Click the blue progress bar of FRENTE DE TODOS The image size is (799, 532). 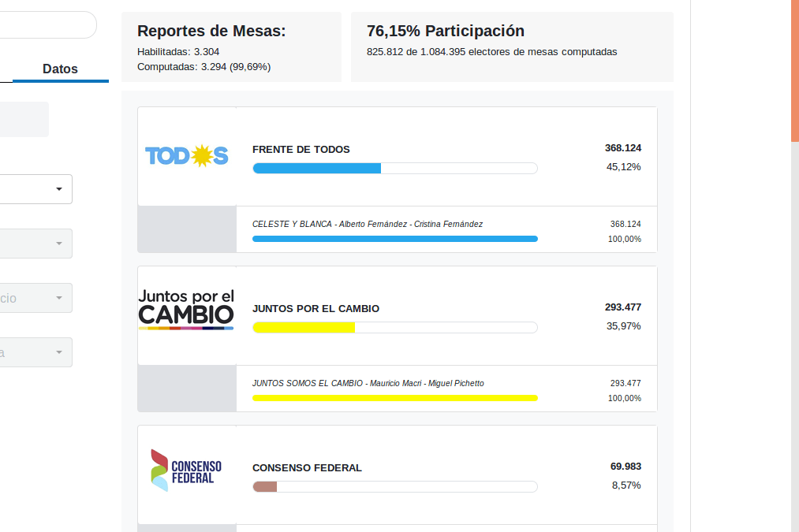pos(315,168)
